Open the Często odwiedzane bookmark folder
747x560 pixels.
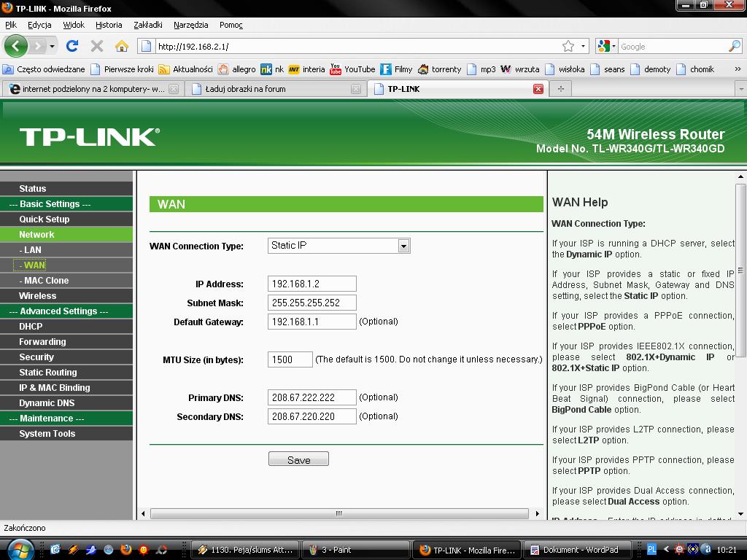click(44, 69)
